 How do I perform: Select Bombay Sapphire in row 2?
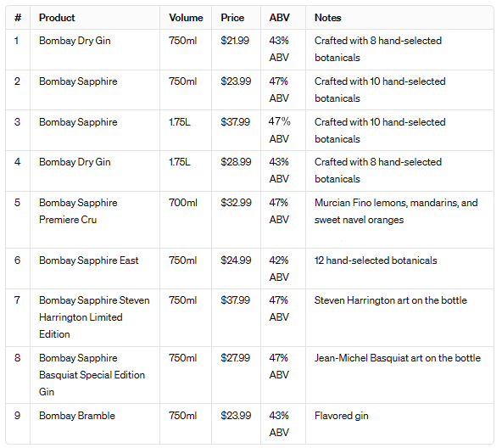(78, 81)
